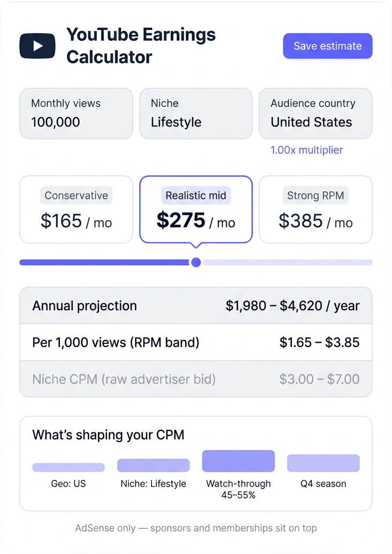
Task: Click the $3.00 – $7.00 value
Action: pos(319,379)
